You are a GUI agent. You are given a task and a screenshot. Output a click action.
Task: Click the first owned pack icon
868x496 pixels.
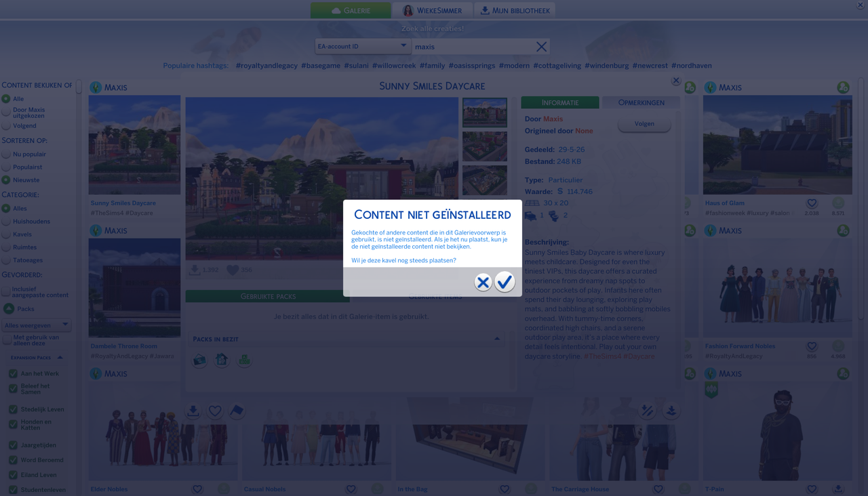[x=199, y=360]
